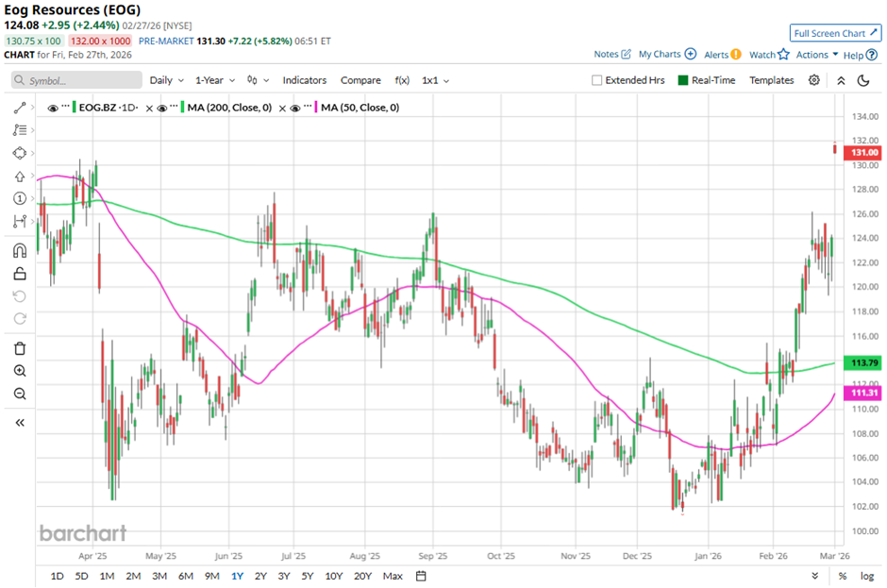Redo the last chart change
Screen dimensions: 887x588
pos(20,319)
